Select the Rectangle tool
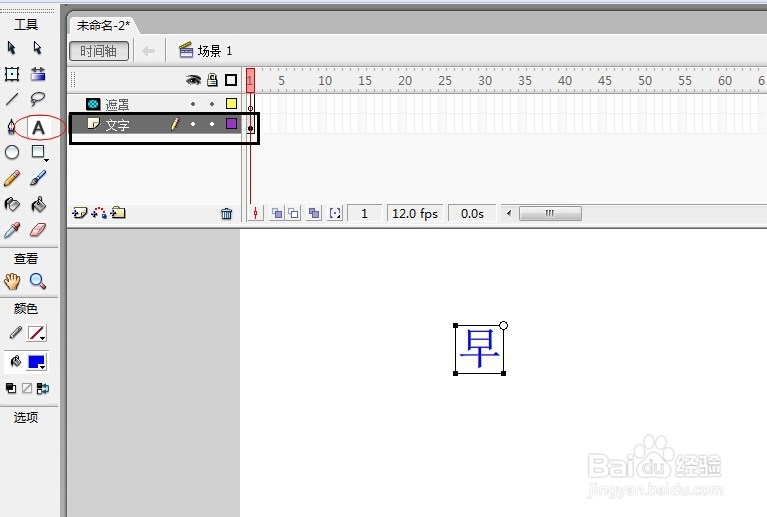Viewport: 767px width, 517px height. tap(39, 153)
